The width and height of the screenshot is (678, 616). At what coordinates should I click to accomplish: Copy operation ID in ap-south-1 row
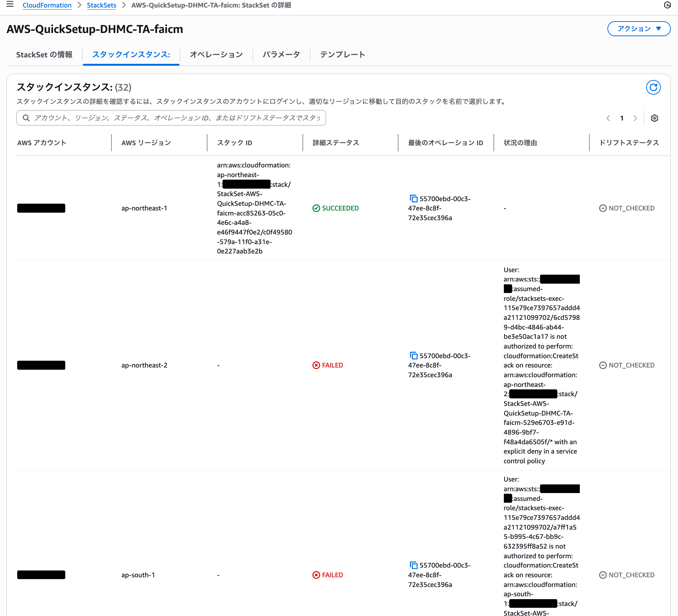pyautogui.click(x=414, y=565)
